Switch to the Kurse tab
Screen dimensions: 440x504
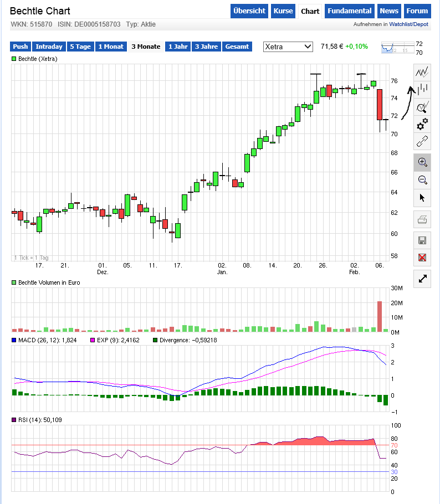click(283, 11)
